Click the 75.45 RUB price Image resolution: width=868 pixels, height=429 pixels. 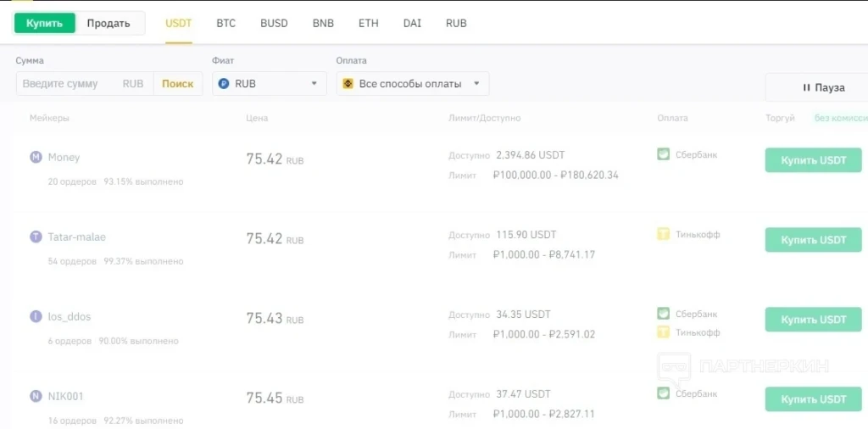point(275,398)
